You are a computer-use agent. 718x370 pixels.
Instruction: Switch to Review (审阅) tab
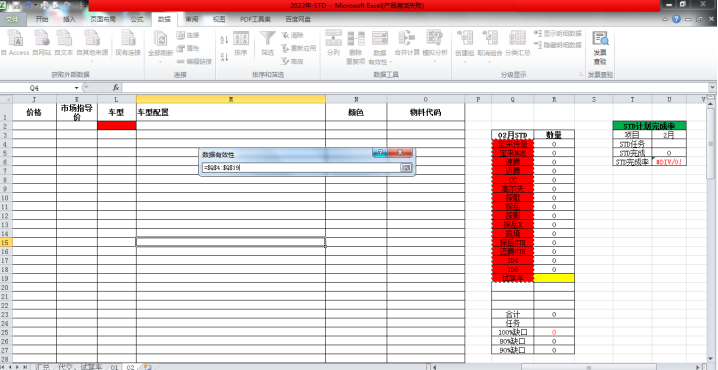192,19
